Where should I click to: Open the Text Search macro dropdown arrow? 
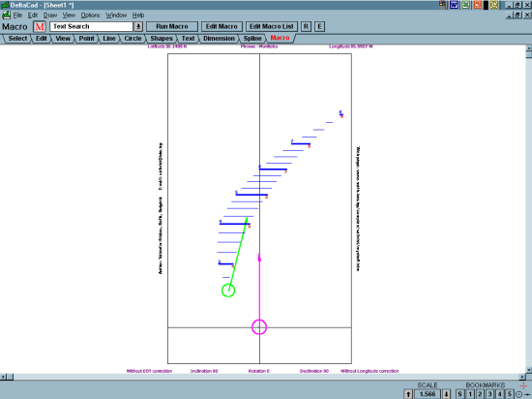(138, 26)
